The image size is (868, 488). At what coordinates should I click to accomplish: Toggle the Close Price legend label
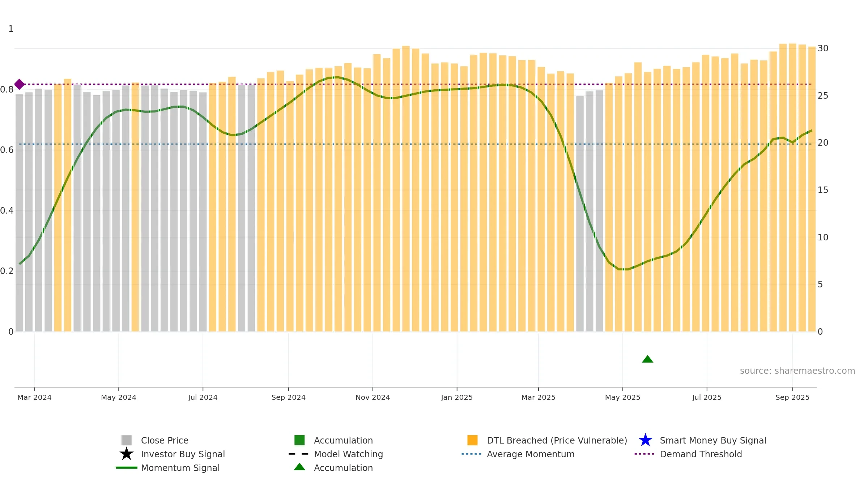pos(165,440)
